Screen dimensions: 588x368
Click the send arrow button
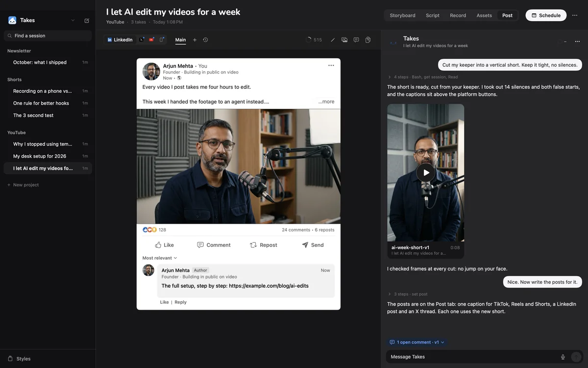(576, 357)
